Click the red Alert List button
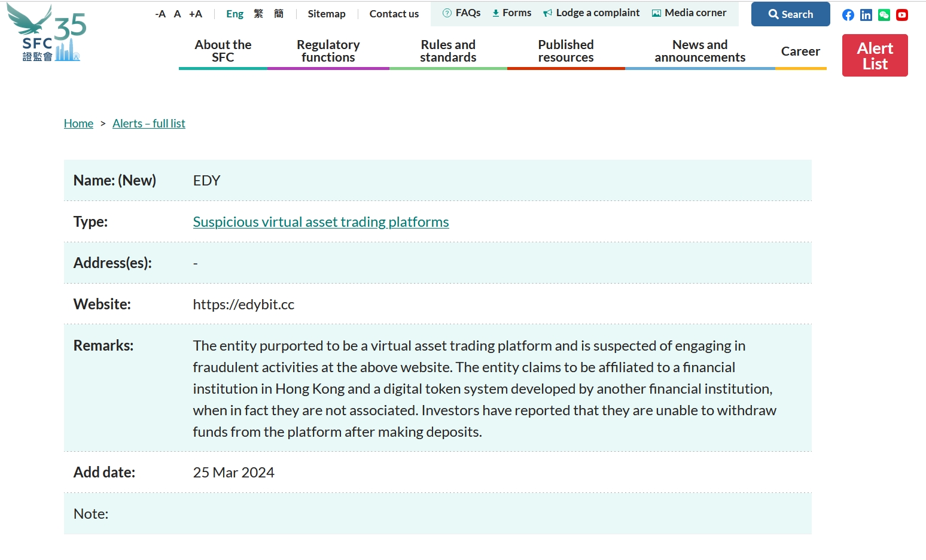Image resolution: width=926 pixels, height=560 pixels. [x=875, y=56]
